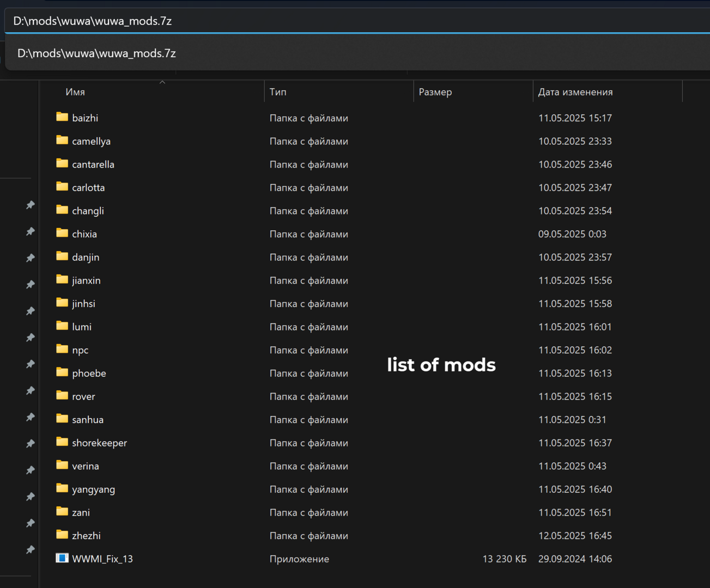Select the chixia folder name
The height and width of the screenshot is (588, 710).
coord(84,234)
